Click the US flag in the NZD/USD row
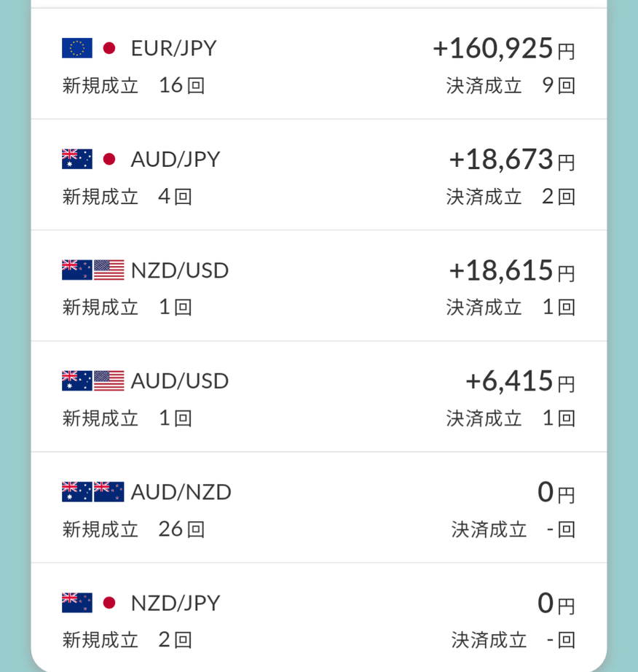 click(x=109, y=270)
